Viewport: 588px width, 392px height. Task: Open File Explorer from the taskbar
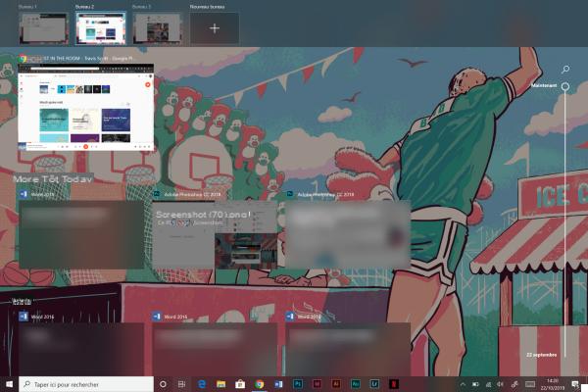(220, 384)
